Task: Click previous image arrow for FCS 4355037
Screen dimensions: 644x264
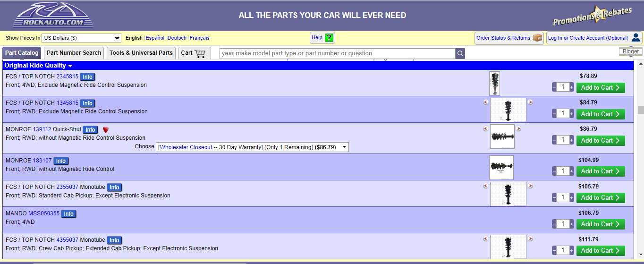Action: click(485, 239)
